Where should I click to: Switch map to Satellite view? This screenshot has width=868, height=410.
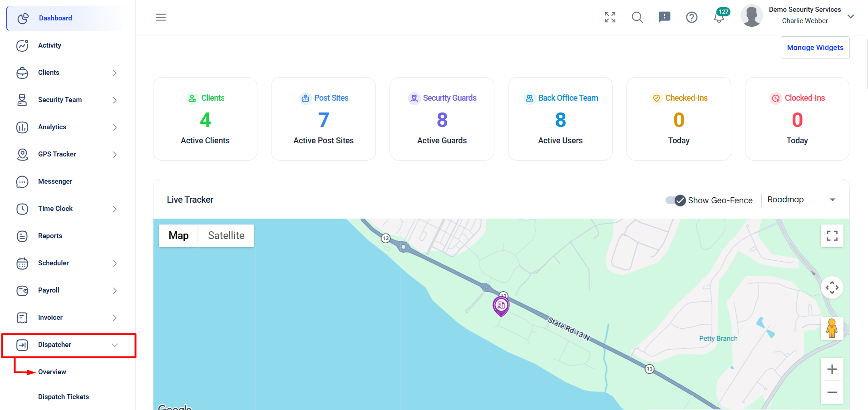point(226,235)
